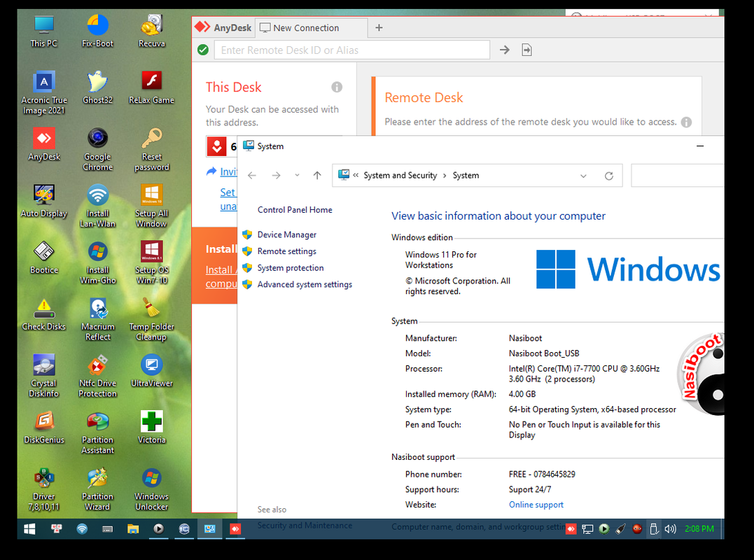The image size is (754, 560).
Task: Open Partition Wizard desktop icon
Action: (97, 490)
